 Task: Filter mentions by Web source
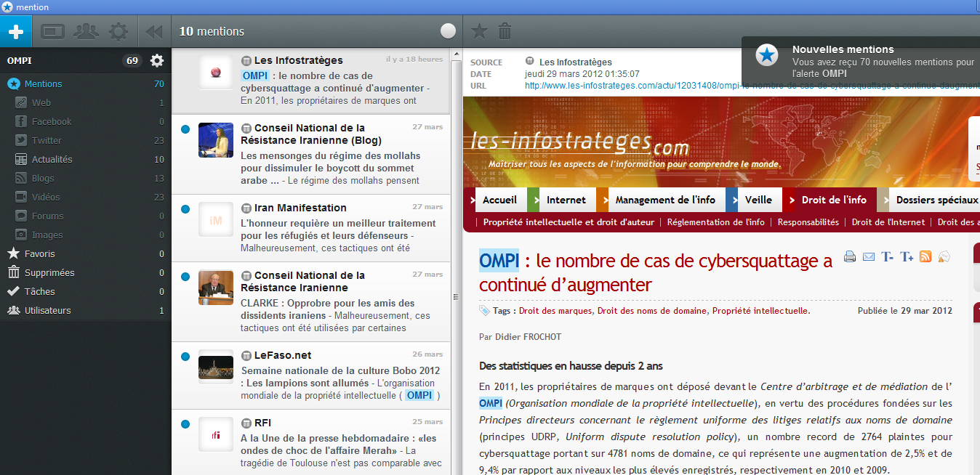coord(86,102)
